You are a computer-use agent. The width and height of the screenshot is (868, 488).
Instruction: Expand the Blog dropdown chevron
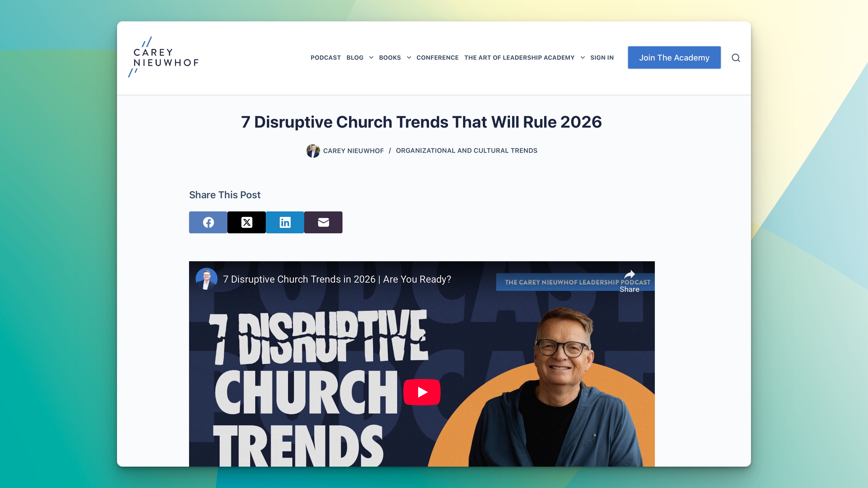coord(371,58)
